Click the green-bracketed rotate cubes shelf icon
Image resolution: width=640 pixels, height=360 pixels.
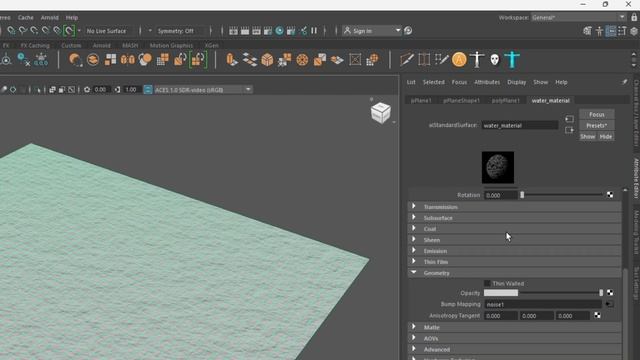(198, 60)
